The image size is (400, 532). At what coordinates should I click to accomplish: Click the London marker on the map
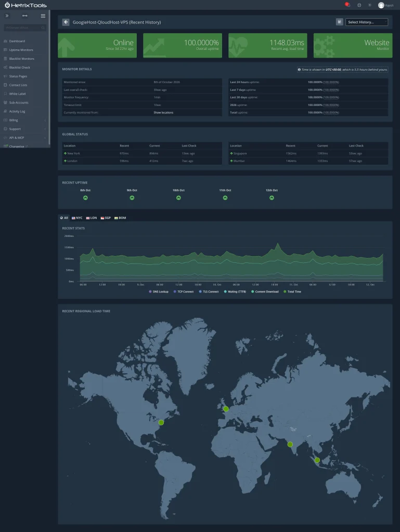(x=226, y=409)
